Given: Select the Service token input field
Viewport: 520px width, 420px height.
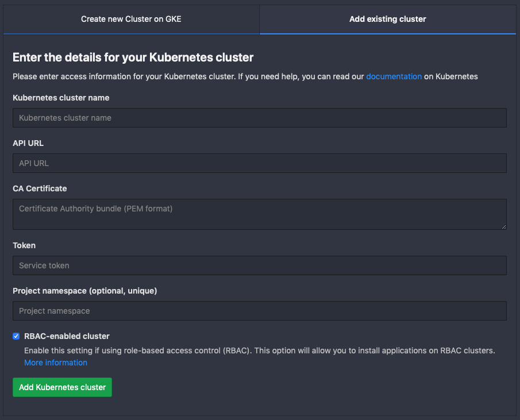Looking at the screenshot, I should 259,265.
